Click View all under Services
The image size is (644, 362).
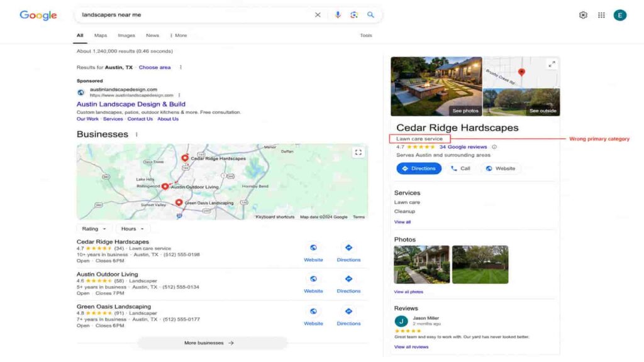pos(402,222)
